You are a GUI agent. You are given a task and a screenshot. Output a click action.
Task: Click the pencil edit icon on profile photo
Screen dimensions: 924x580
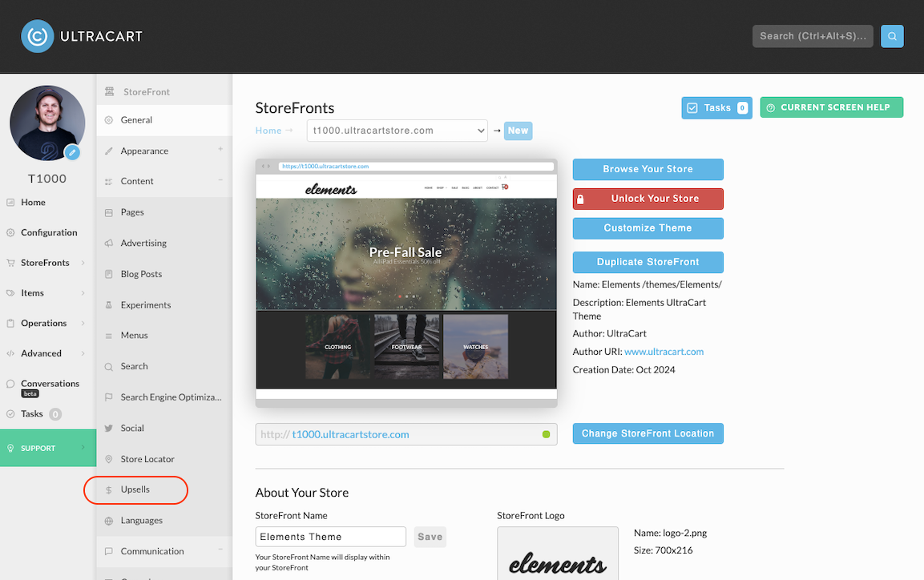pos(72,152)
